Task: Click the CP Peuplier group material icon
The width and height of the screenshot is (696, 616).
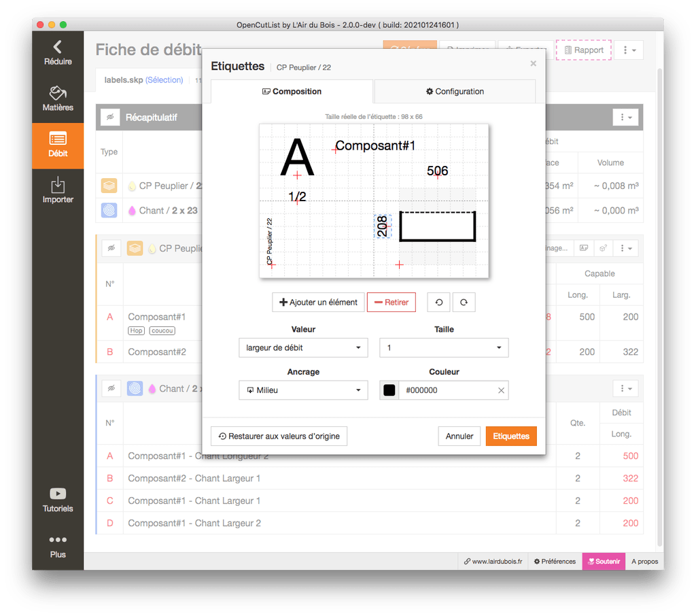Action: click(135, 247)
